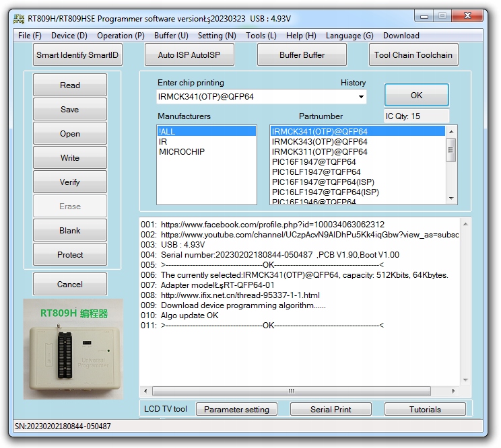This screenshot has width=501, height=448.
Task: Click the Blank check button
Action: 70,231
